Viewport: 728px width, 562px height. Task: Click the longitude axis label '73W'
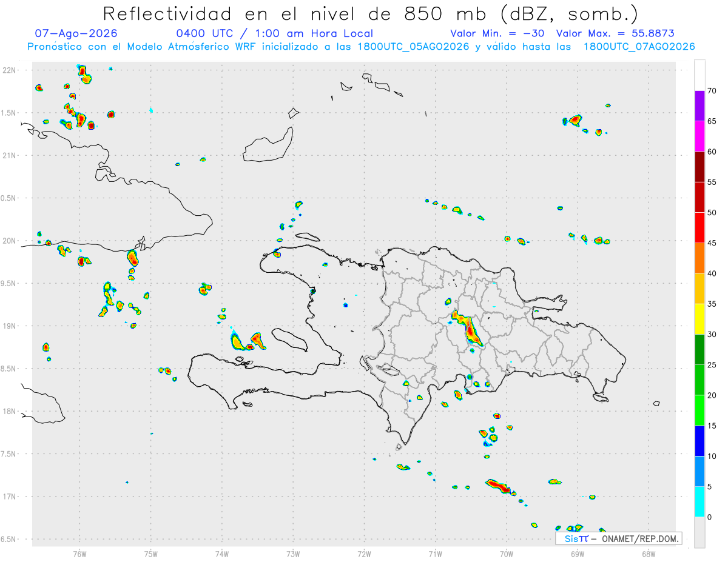click(293, 553)
